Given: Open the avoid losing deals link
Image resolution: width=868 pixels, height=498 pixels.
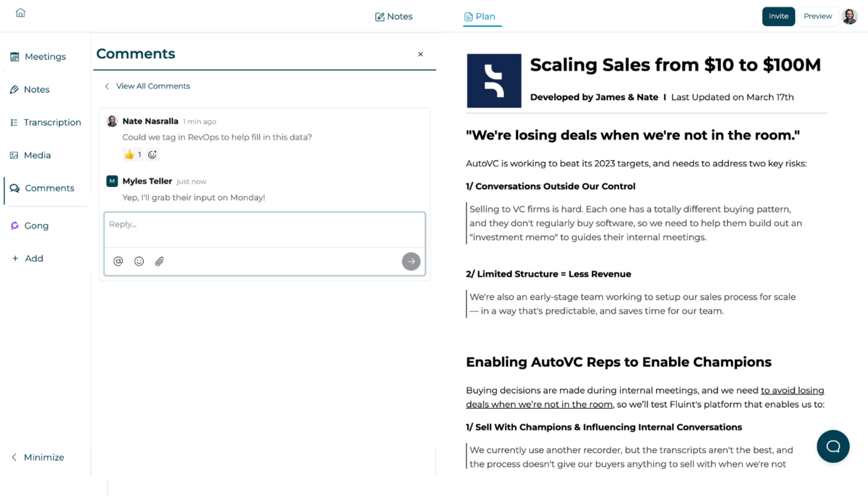Looking at the screenshot, I should coord(792,391).
